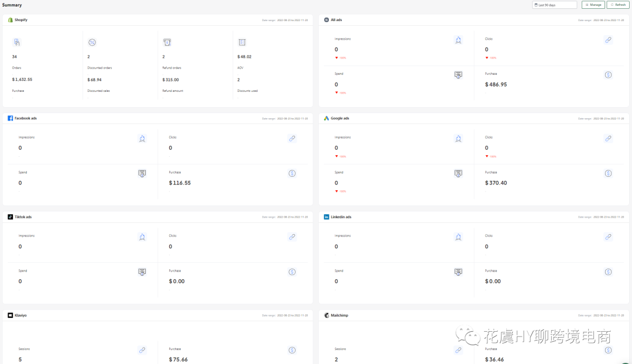Screen dimensions: 632x364
Task: Click the Google ads Clicks link icon
Action: click(608, 138)
